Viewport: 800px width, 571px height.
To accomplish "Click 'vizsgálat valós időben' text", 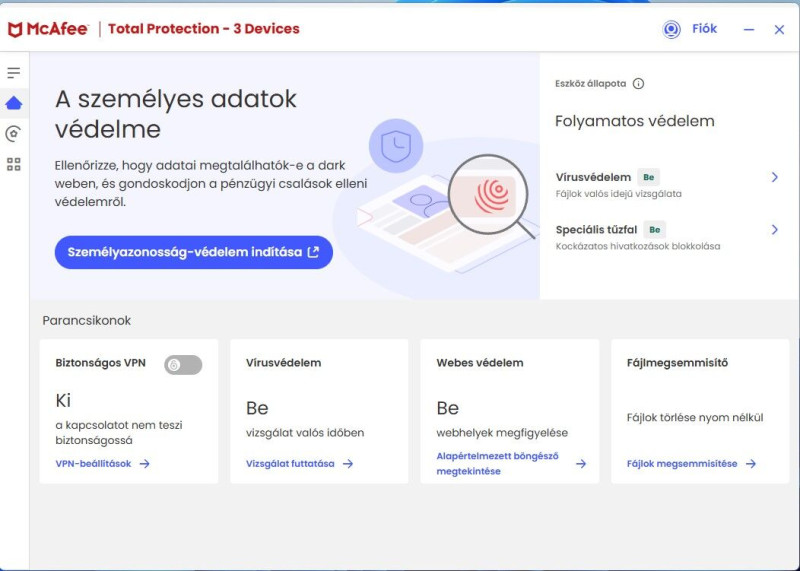I will (305, 433).
